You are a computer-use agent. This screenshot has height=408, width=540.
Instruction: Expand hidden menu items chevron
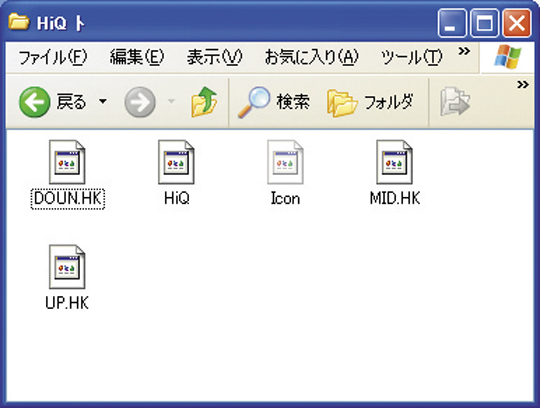click(x=464, y=52)
